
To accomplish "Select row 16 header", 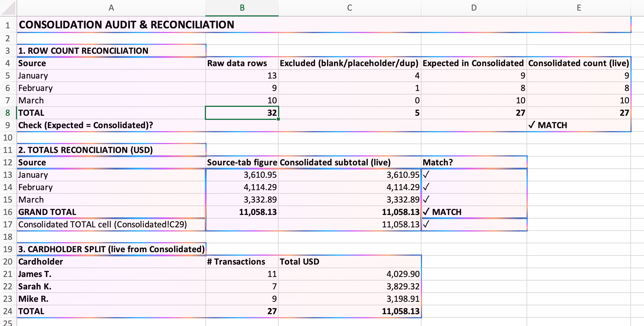I will (x=8, y=212).
